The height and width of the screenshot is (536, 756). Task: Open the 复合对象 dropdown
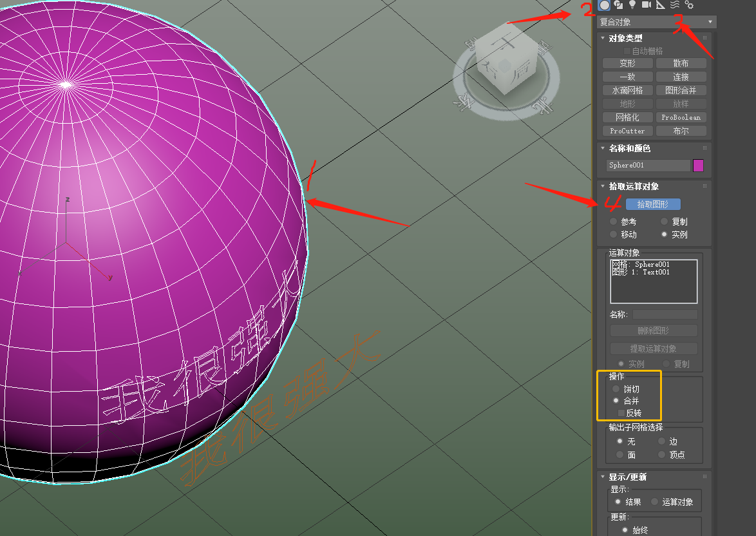click(707, 21)
